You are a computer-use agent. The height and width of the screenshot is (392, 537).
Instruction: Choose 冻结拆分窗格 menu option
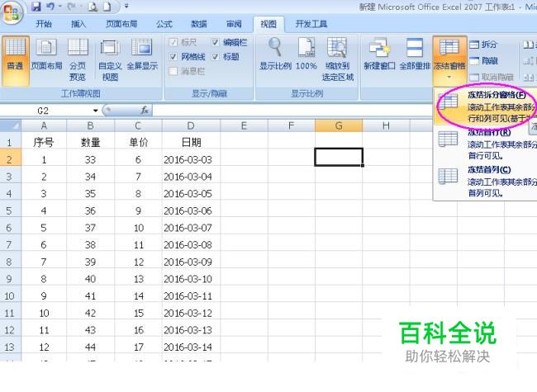point(486,106)
